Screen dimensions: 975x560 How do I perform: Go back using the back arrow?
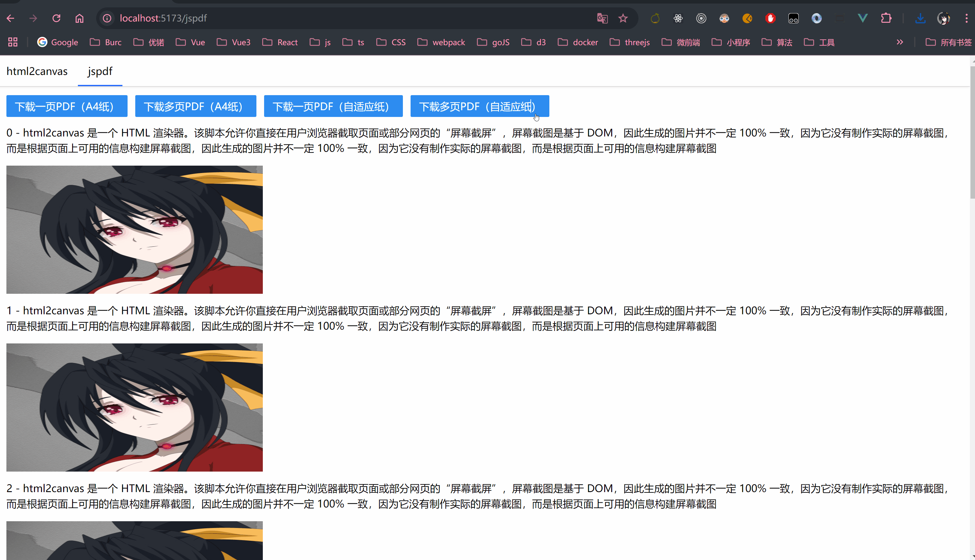tap(10, 18)
